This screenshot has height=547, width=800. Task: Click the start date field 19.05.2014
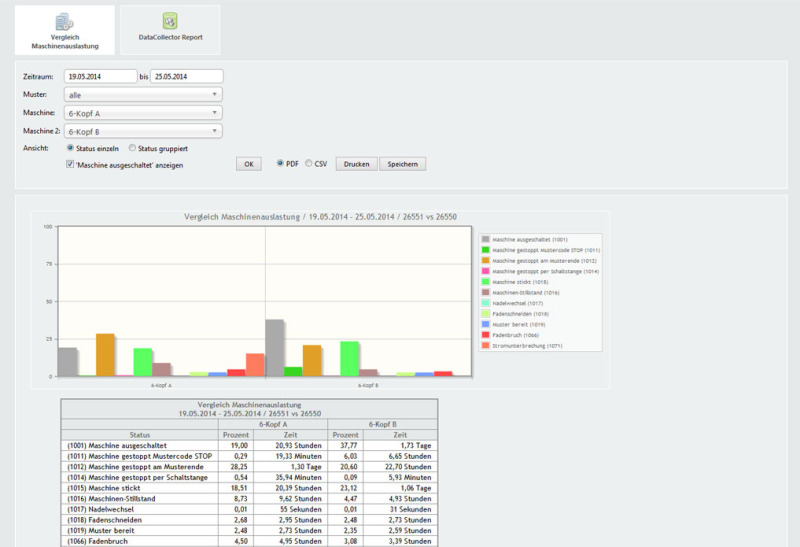click(x=99, y=76)
